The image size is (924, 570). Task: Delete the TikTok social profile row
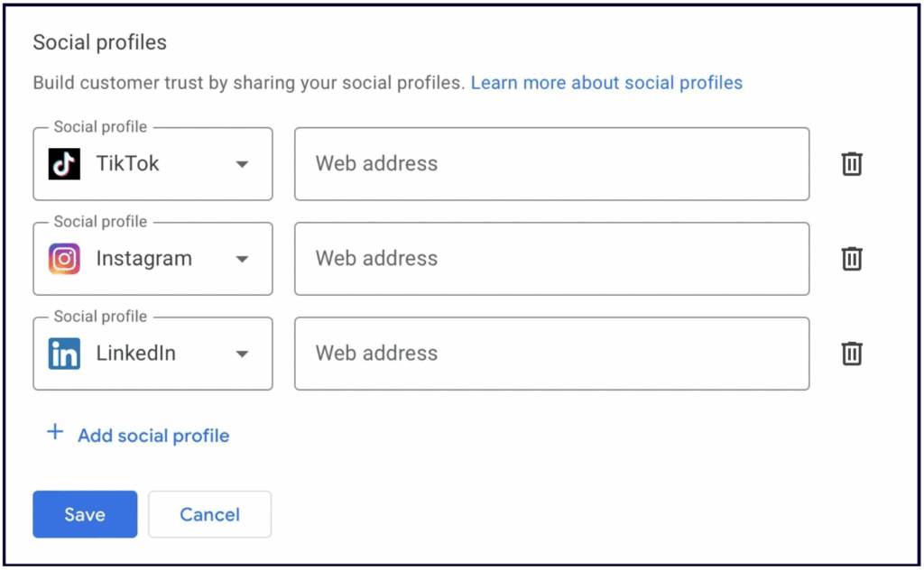click(x=852, y=164)
